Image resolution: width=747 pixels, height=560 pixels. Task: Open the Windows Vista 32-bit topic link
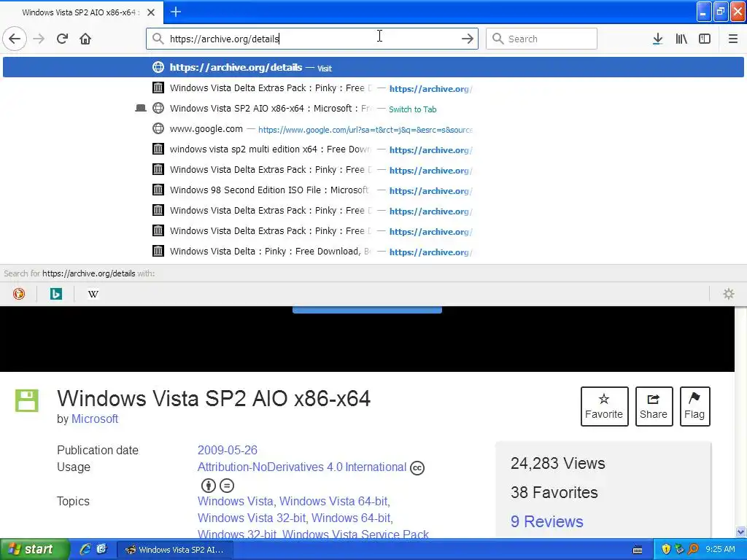252,518
